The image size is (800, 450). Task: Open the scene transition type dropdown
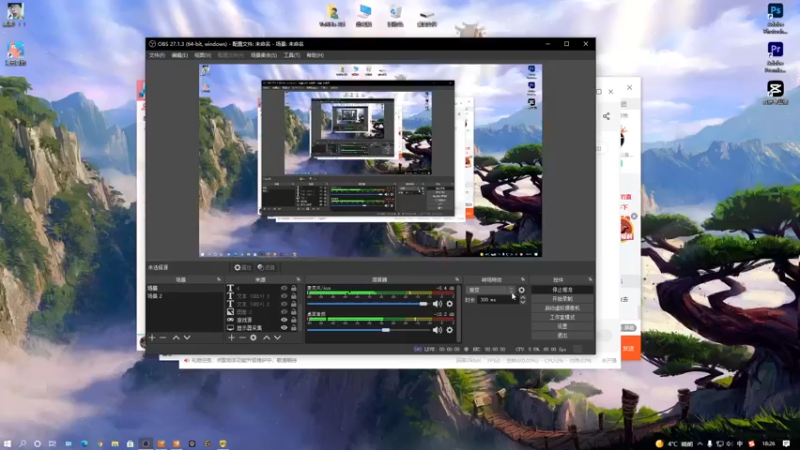[490, 290]
